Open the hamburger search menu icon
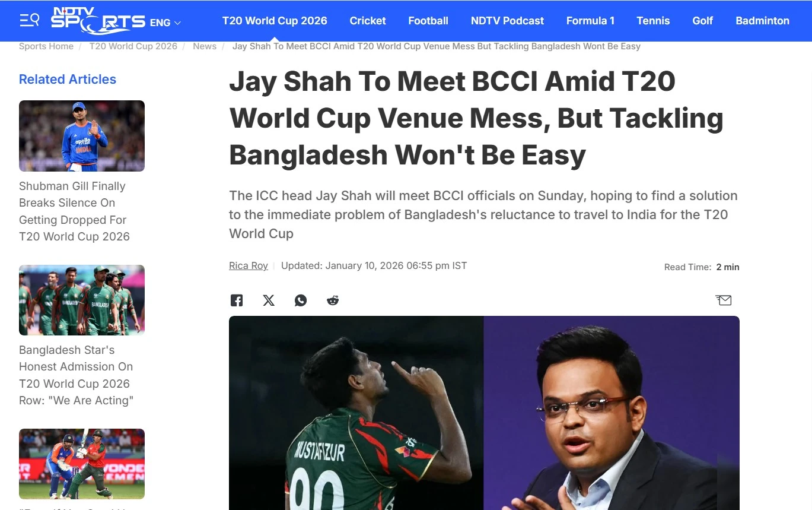The height and width of the screenshot is (510, 812). pos(29,20)
